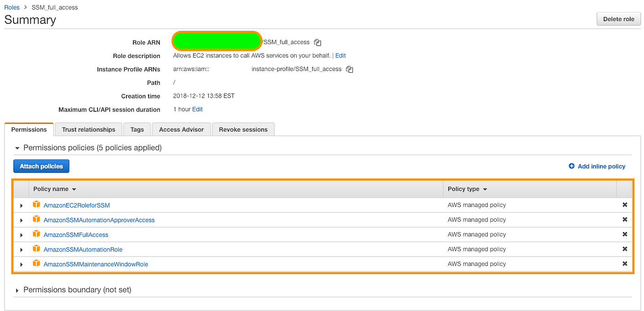Open the AmazonSSMMaintenanceWindowRole policy link
Image resolution: width=644 pixels, height=311 pixels.
(96, 264)
